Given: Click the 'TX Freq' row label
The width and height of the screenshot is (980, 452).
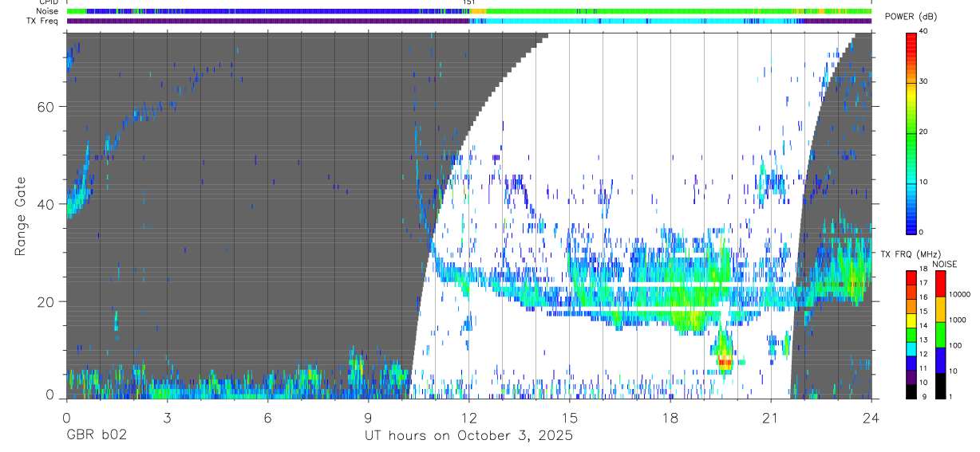Looking at the screenshot, I should tap(41, 21).
